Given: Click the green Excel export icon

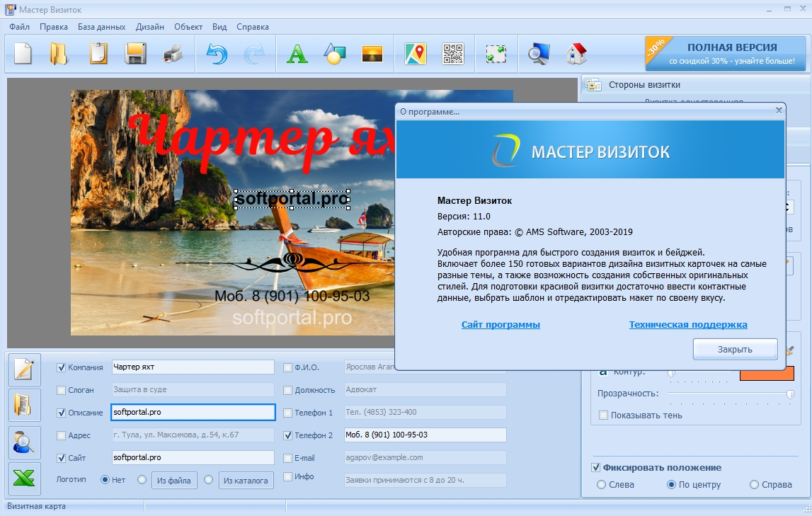Looking at the screenshot, I should click(24, 478).
